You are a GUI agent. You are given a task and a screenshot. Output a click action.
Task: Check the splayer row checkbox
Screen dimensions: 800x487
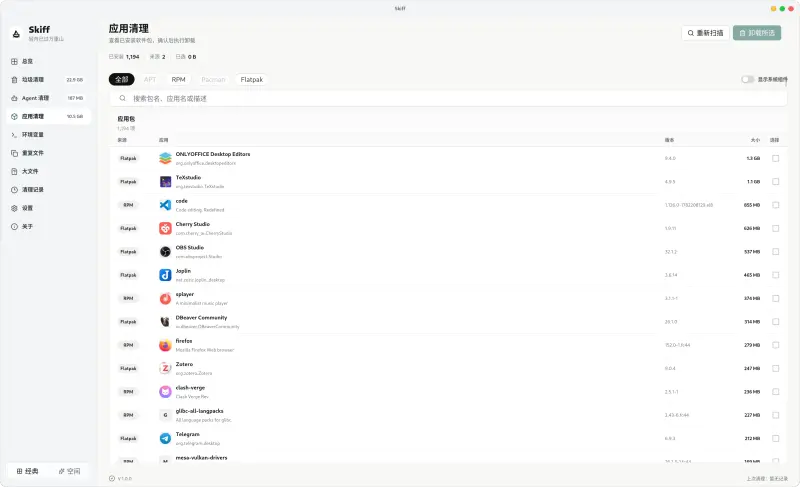click(x=776, y=298)
